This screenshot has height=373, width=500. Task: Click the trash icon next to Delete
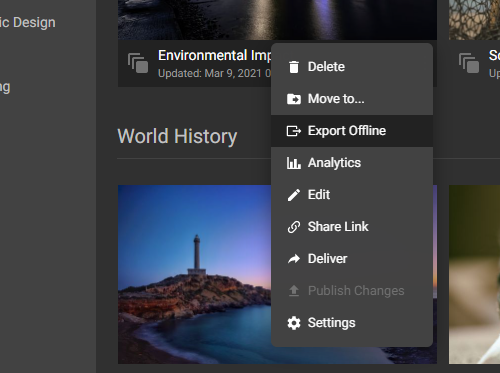click(x=294, y=67)
